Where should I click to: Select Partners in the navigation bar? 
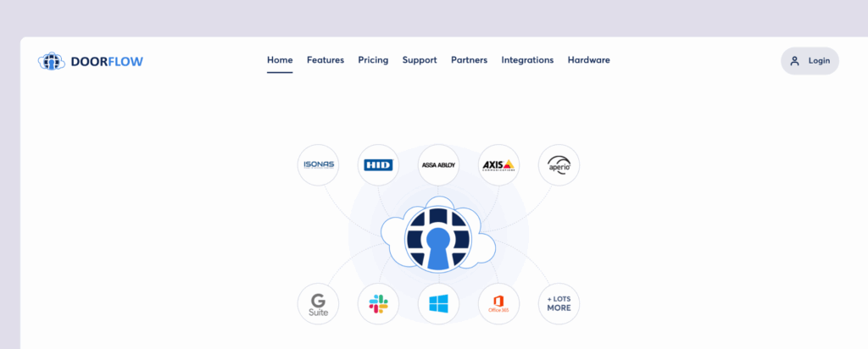click(469, 60)
